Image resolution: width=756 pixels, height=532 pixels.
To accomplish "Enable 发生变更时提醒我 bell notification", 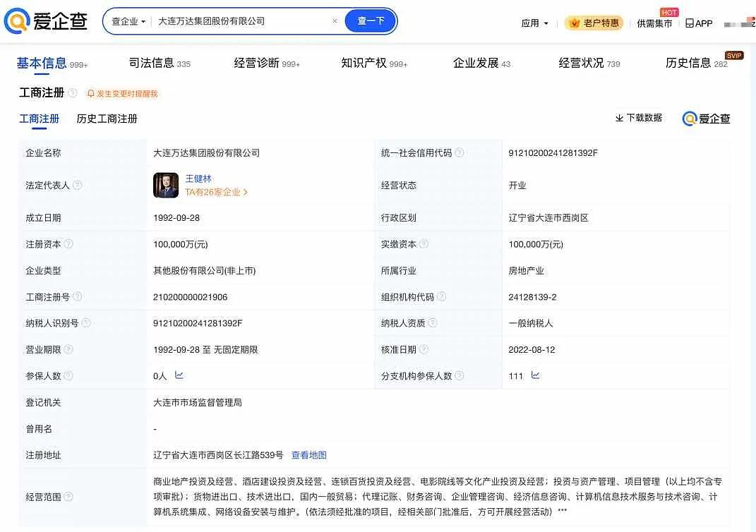I will coord(122,93).
